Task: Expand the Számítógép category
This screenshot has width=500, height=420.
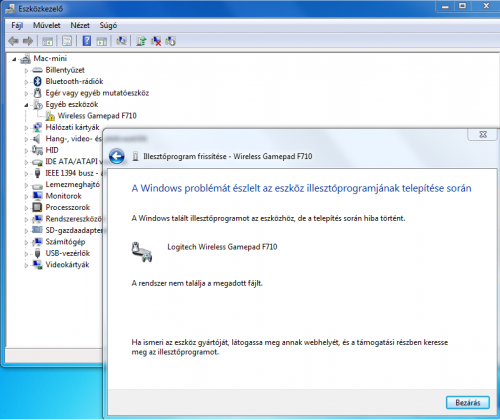Action: [x=26, y=242]
